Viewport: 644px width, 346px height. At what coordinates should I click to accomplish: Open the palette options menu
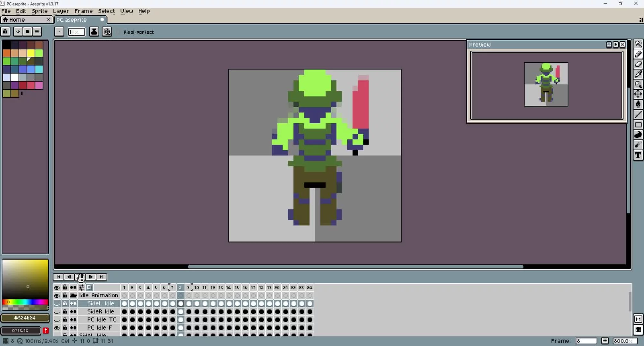[x=37, y=31]
